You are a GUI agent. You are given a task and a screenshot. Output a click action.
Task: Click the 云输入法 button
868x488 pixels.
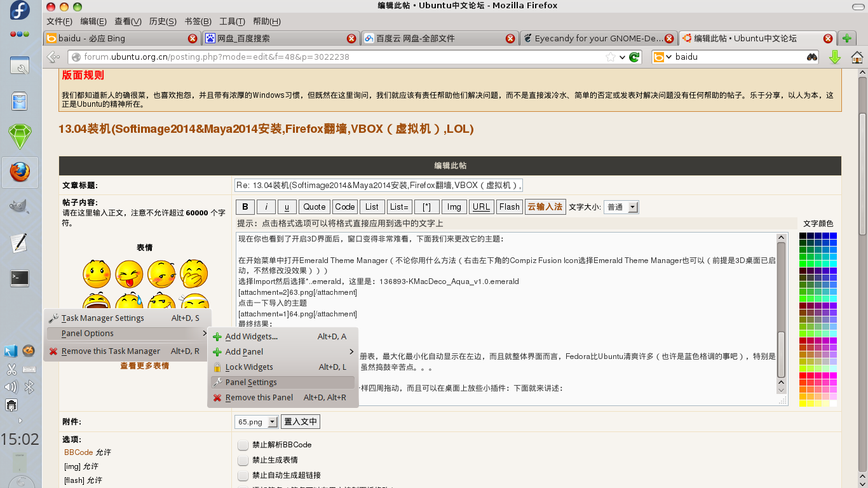click(545, 207)
